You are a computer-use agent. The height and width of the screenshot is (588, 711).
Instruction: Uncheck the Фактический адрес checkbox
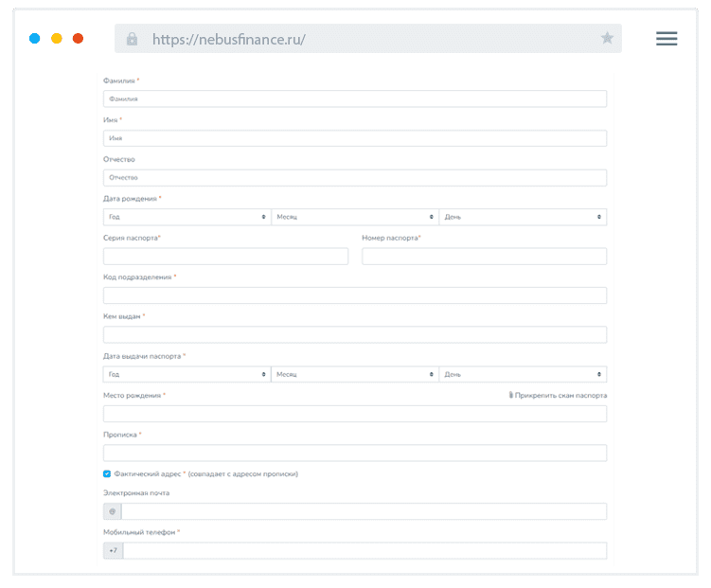[107, 473]
